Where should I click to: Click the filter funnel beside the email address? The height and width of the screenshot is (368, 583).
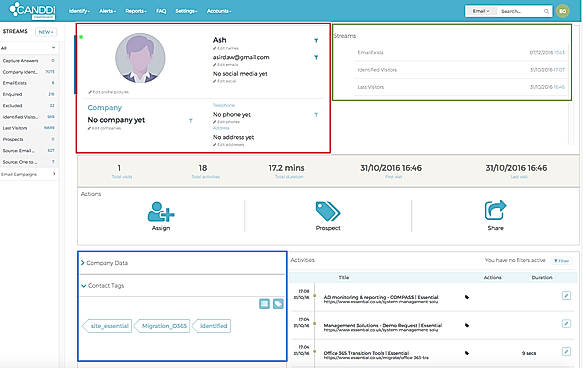[316, 57]
